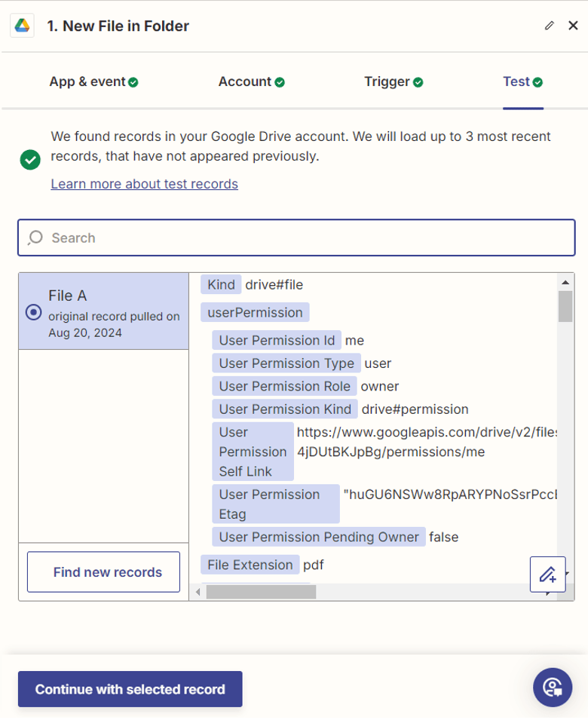Screen dimensions: 588x720
Task: Click the green success checkmark icon
Action: tap(30, 159)
